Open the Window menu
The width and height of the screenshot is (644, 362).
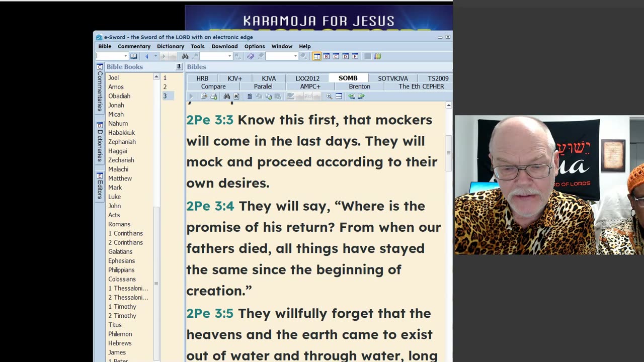282,46
